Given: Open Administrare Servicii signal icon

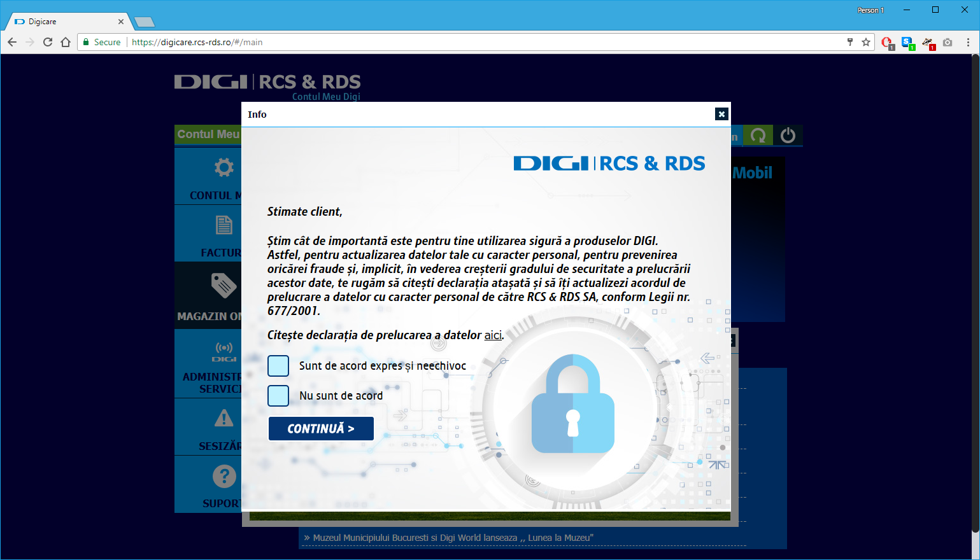Looking at the screenshot, I should point(224,351).
